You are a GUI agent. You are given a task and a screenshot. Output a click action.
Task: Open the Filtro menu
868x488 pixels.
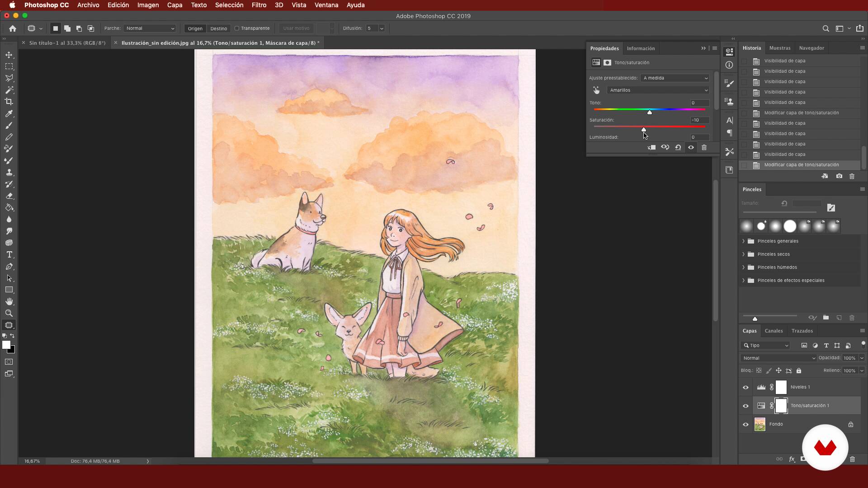coord(259,5)
